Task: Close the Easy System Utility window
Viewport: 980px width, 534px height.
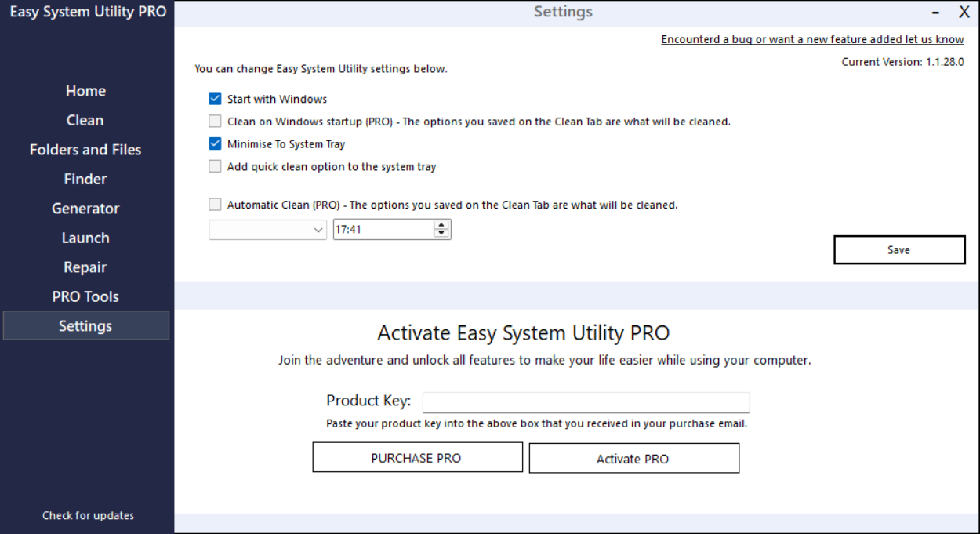Action: pos(964,12)
